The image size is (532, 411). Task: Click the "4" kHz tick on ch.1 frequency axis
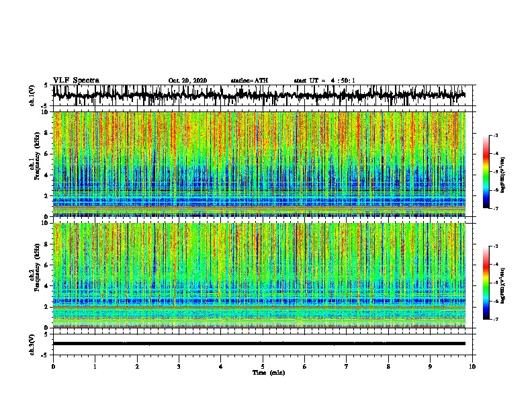click(x=47, y=175)
